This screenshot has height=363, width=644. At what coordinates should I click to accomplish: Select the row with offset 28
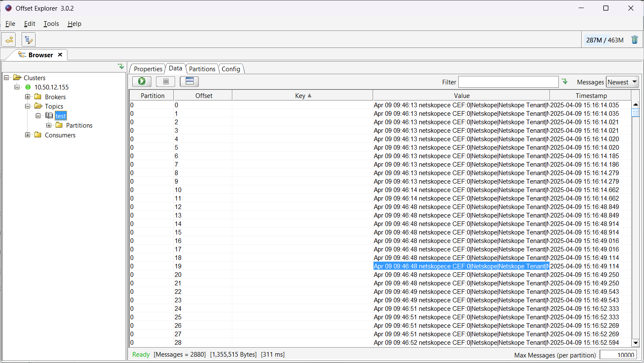(x=380, y=343)
